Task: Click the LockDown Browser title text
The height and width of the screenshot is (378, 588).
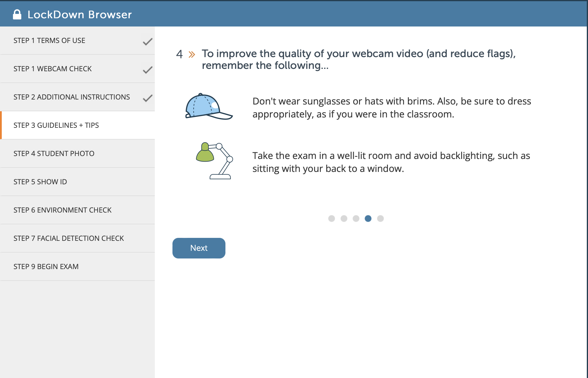Action: 80,14
